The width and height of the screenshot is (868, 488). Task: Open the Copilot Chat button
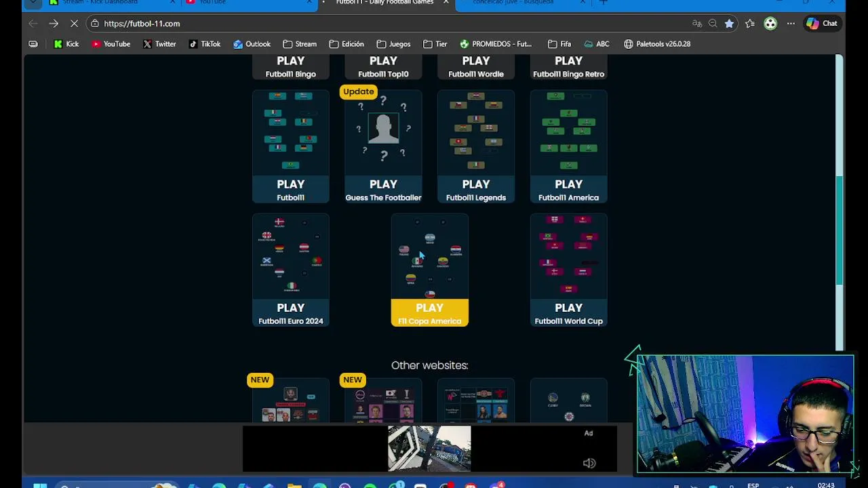tap(822, 24)
